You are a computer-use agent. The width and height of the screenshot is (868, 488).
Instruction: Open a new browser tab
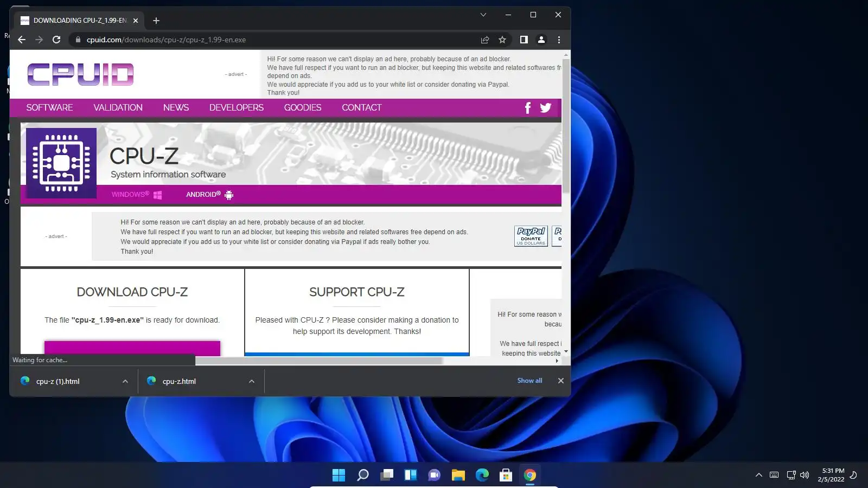[x=156, y=21]
